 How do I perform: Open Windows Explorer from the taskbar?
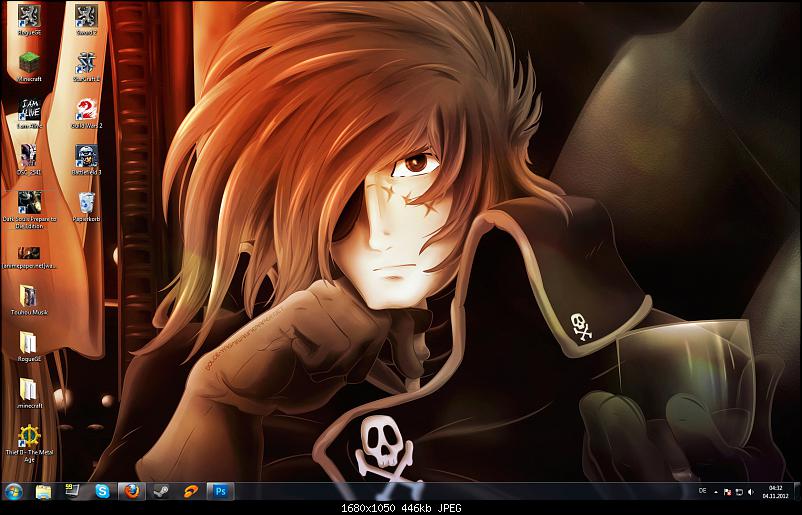(43, 491)
